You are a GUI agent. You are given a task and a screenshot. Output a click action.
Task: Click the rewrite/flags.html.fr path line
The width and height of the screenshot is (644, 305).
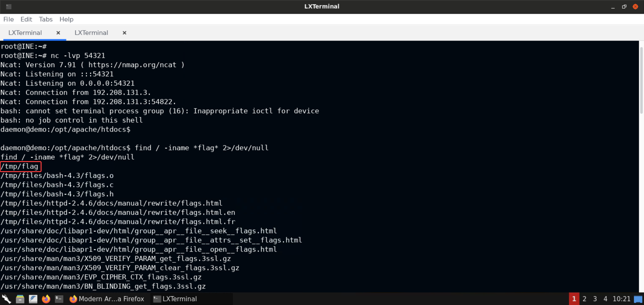click(118, 222)
